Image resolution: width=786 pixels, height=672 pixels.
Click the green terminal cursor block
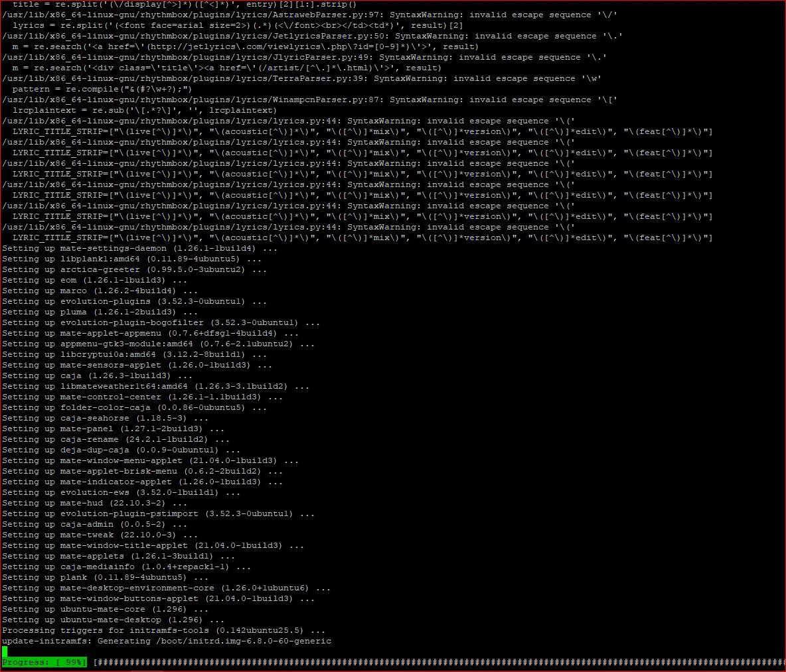pos(5,651)
